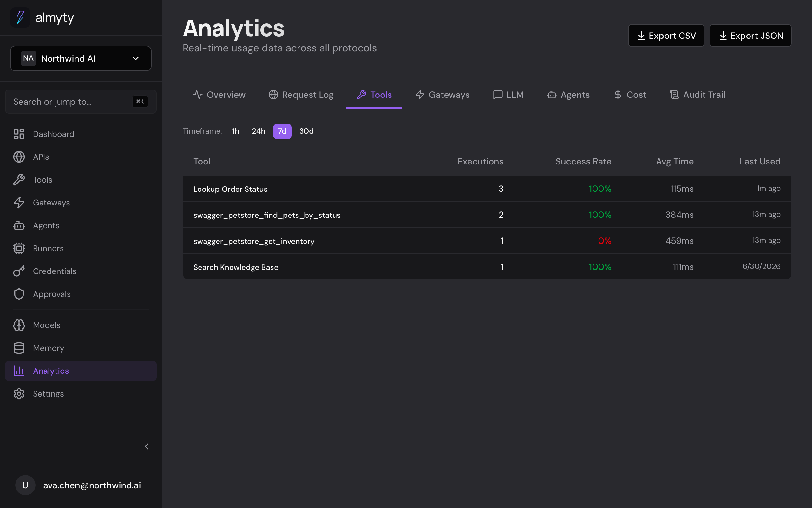Image resolution: width=812 pixels, height=508 pixels.
Task: Click the scroll icon on Audit Trail tab
Action: [x=674, y=95]
